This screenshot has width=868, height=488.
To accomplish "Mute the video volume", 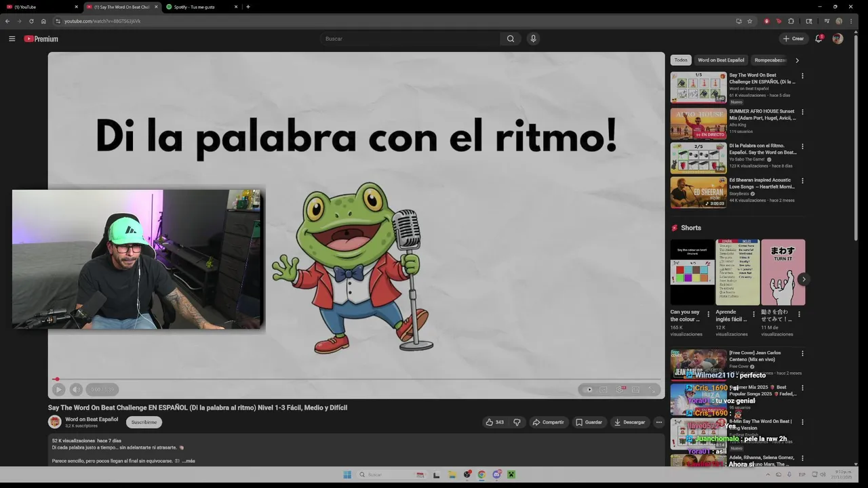I will [76, 389].
